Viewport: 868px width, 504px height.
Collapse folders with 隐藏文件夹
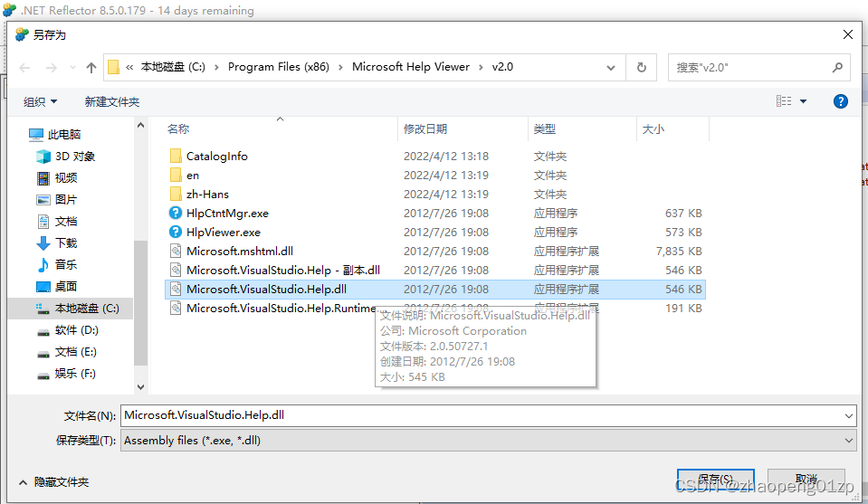(x=53, y=482)
